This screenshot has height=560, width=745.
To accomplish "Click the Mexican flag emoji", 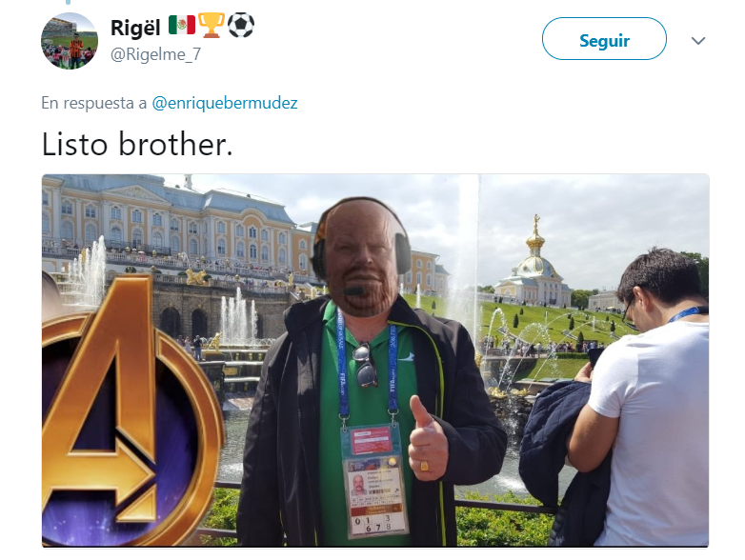I will [182, 25].
